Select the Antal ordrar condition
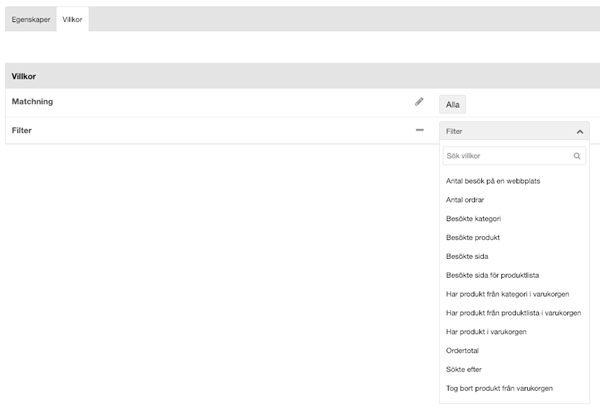Image resolution: width=600 pixels, height=414 pixels. 465,200
